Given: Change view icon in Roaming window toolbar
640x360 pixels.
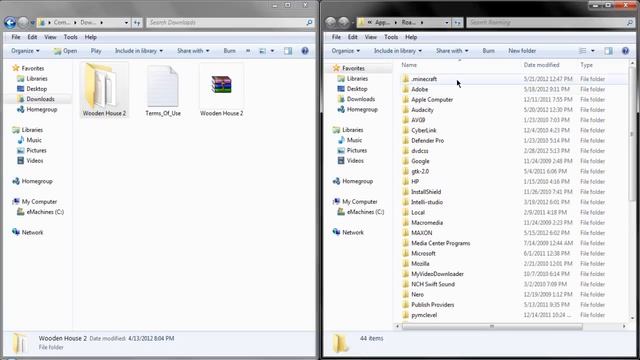Looking at the screenshot, I should (x=582, y=51).
